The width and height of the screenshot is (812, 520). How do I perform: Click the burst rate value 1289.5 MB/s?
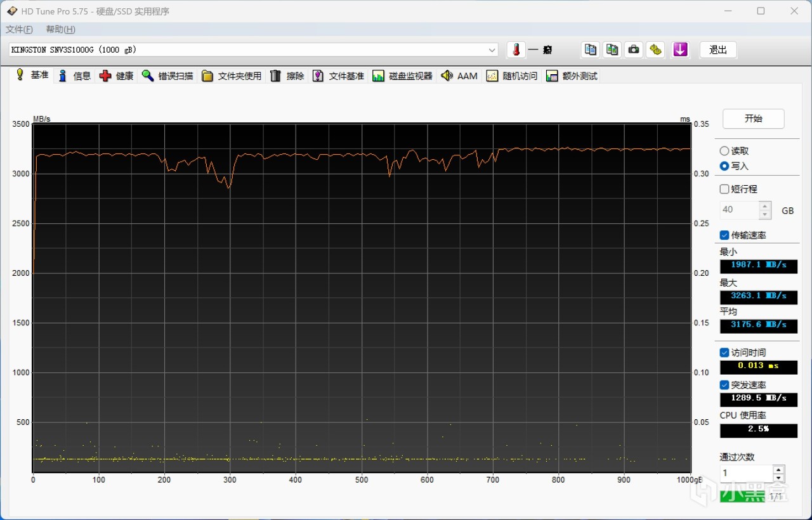coord(759,399)
